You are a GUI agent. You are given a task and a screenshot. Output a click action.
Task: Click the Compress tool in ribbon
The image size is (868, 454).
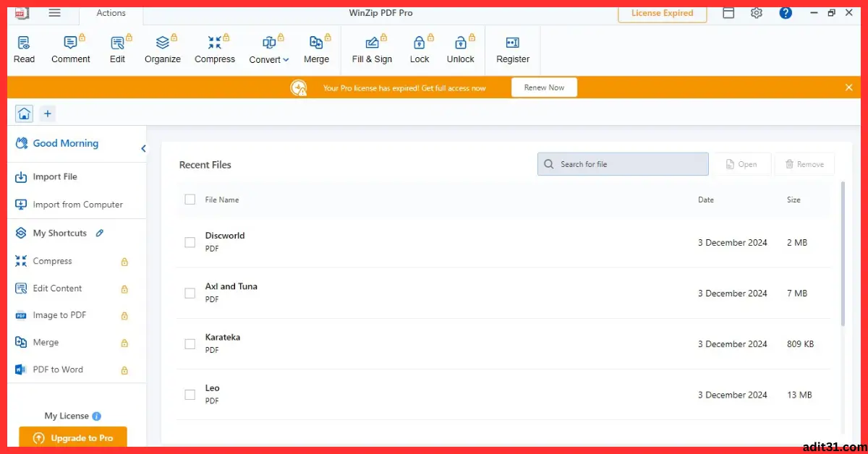pos(215,50)
